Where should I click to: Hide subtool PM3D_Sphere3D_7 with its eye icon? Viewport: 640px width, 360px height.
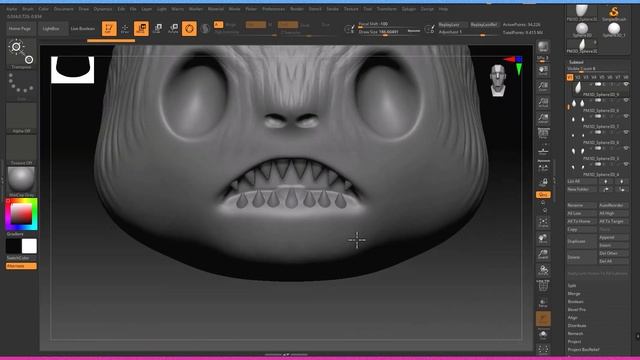626,116
